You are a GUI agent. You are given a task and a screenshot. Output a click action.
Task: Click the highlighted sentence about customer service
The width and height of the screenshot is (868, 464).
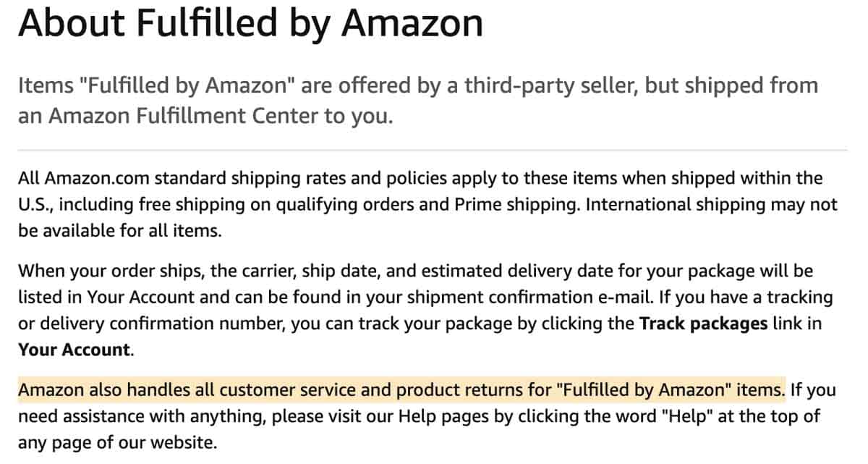tap(401, 390)
